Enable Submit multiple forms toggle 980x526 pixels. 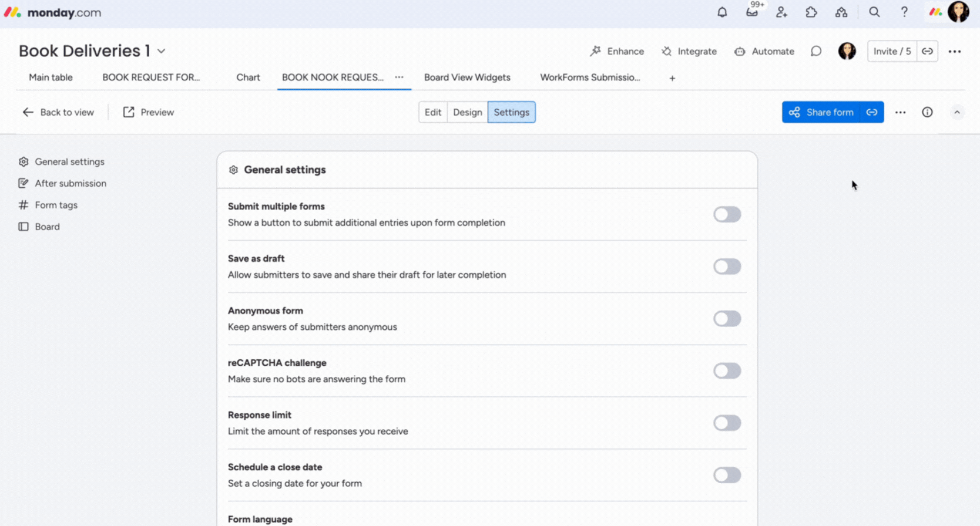pos(727,214)
